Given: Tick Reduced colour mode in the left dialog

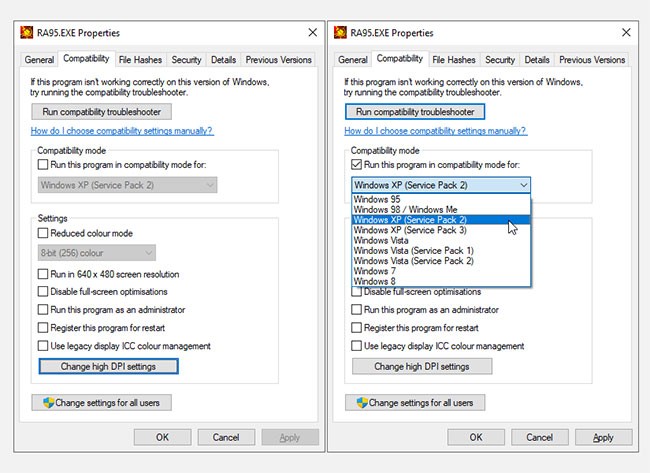Looking at the screenshot, I should click(x=43, y=233).
